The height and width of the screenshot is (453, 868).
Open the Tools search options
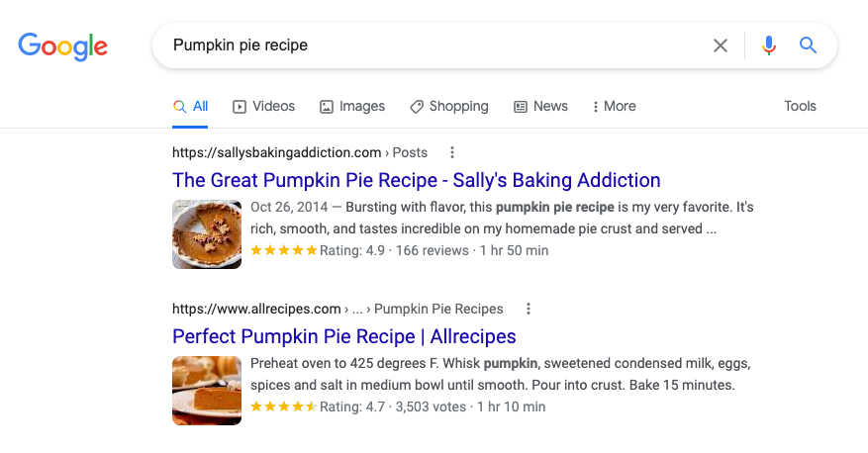pos(800,106)
